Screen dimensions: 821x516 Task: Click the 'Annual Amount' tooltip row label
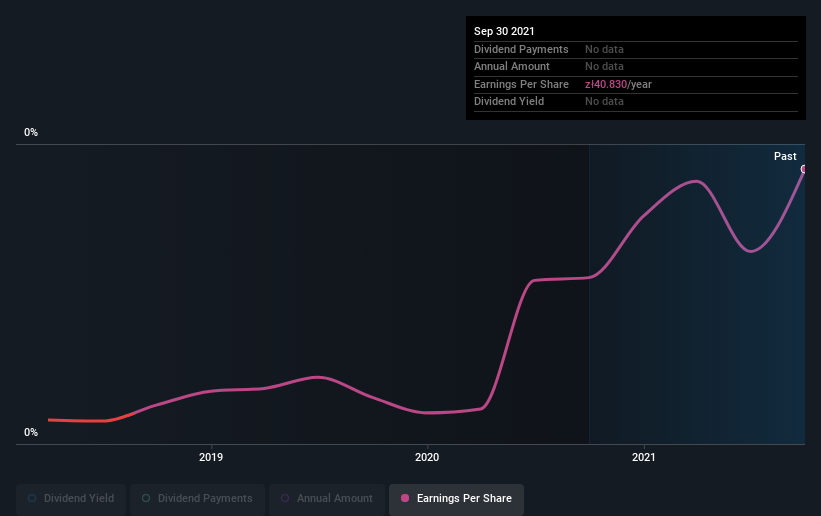[x=512, y=67]
